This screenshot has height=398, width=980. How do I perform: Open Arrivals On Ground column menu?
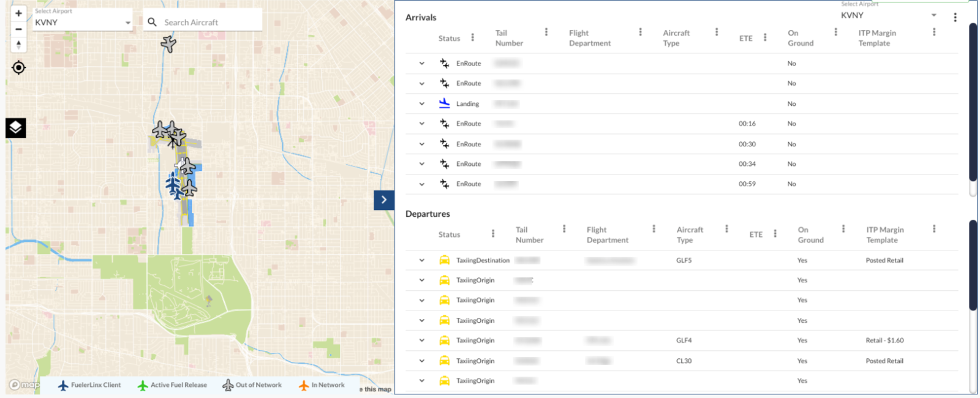835,32
